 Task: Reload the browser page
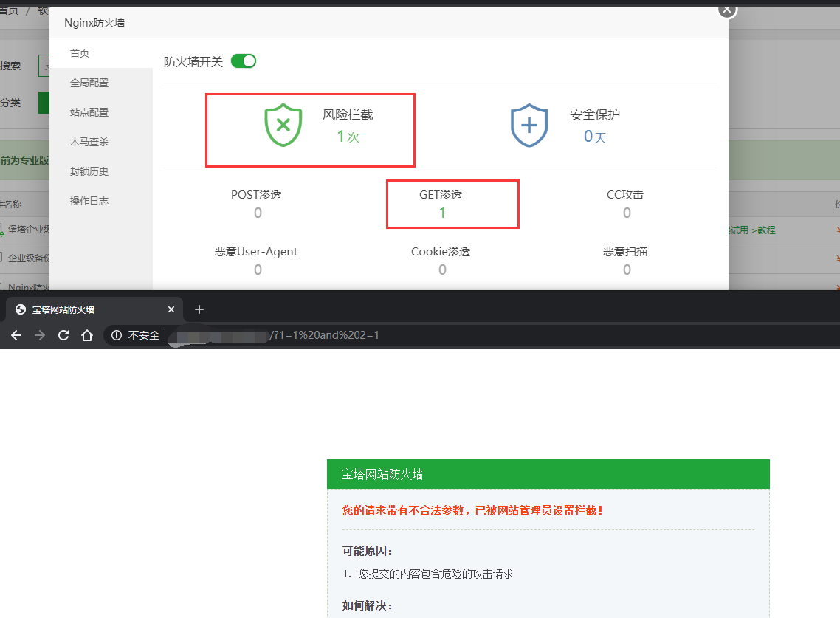click(x=63, y=335)
